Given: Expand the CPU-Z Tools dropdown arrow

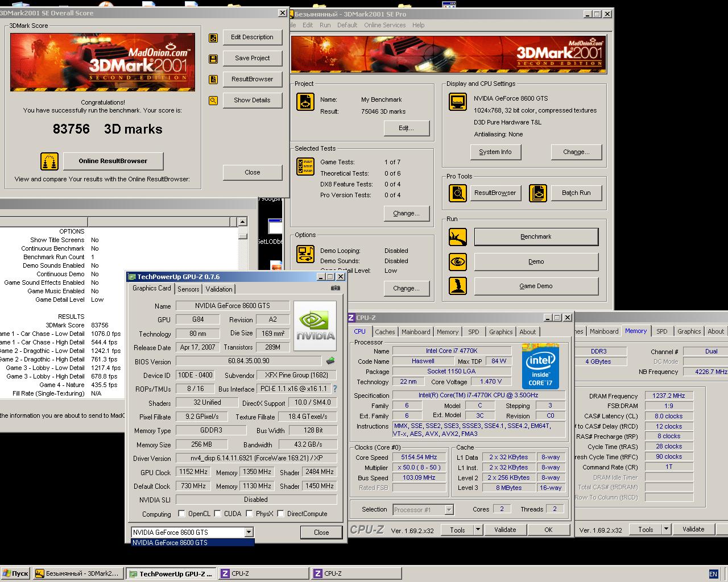Looking at the screenshot, I should click(x=478, y=530).
